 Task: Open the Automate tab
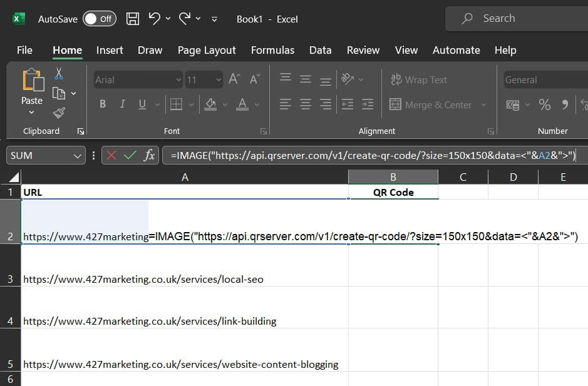[456, 50]
